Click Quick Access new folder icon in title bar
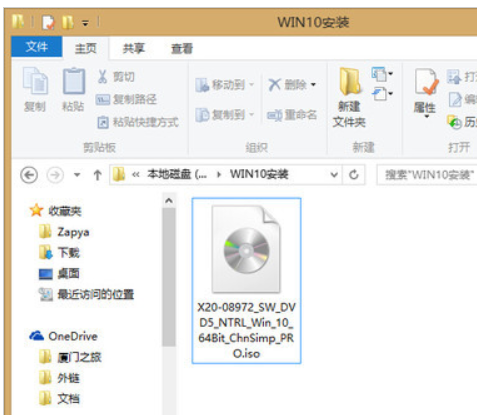The image size is (477, 415). 68,23
